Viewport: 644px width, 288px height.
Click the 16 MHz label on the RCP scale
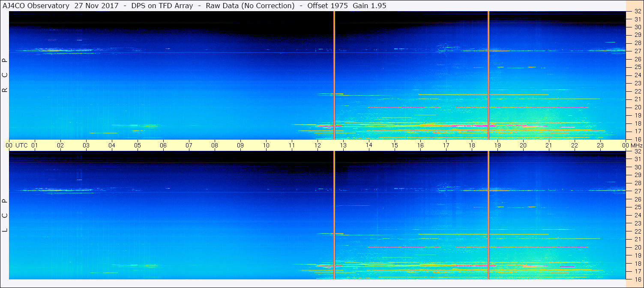[x=638, y=139]
